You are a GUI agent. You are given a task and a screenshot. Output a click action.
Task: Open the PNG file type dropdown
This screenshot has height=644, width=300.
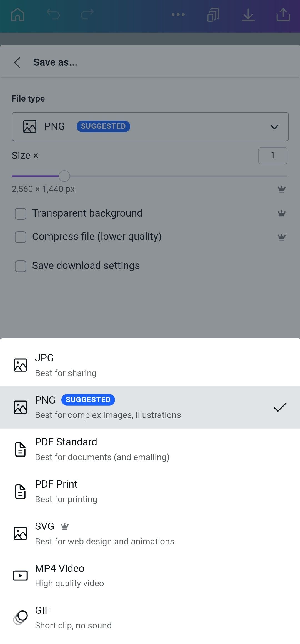150,127
